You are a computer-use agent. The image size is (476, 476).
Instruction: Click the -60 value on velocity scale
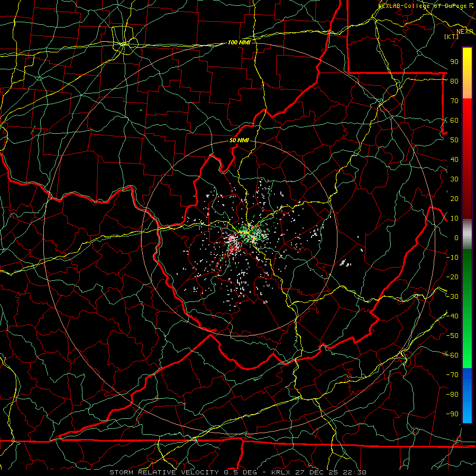(452, 355)
